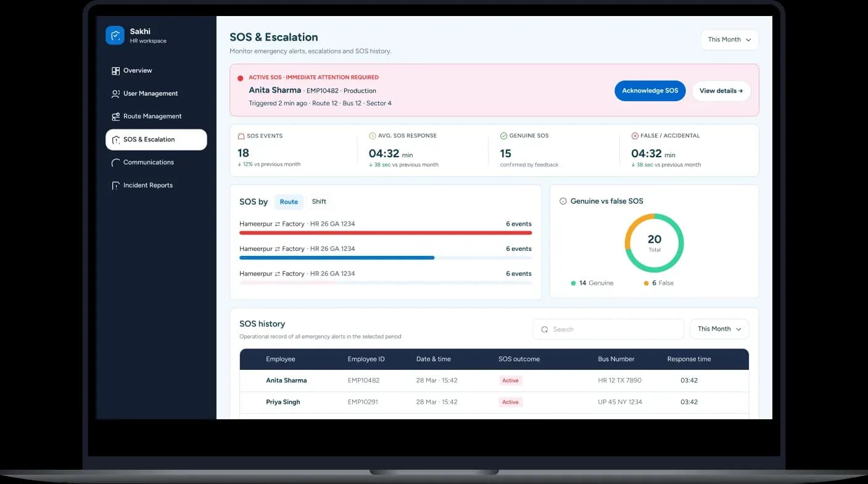
Task: Click the Active badge in Priya Singh's row
Action: (510, 402)
